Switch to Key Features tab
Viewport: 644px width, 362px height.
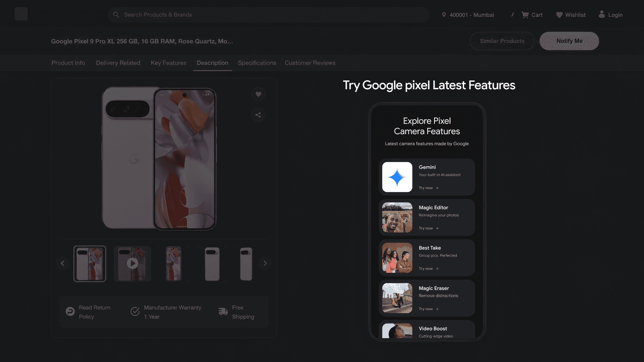point(168,63)
